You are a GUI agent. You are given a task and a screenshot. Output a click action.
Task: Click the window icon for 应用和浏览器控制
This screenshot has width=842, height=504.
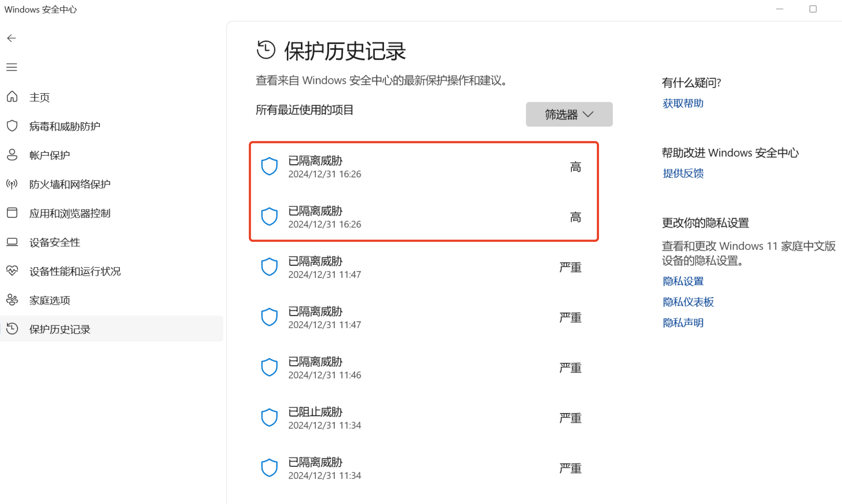[x=12, y=213]
